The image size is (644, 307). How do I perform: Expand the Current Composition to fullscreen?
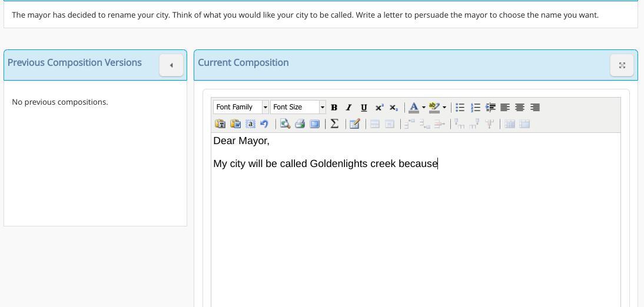[x=622, y=65]
